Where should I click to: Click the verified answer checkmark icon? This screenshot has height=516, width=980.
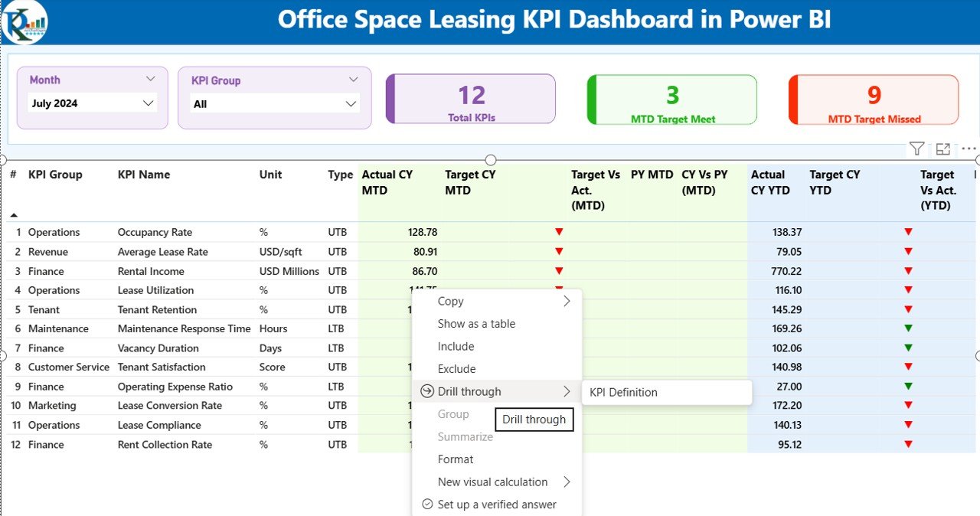click(427, 505)
